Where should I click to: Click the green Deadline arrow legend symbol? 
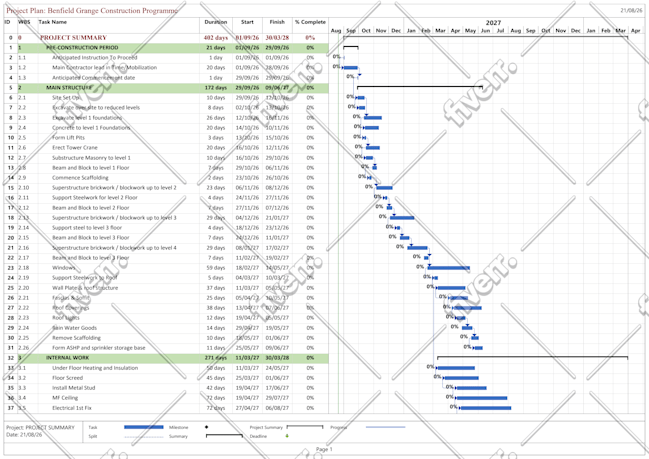pyautogui.click(x=287, y=436)
